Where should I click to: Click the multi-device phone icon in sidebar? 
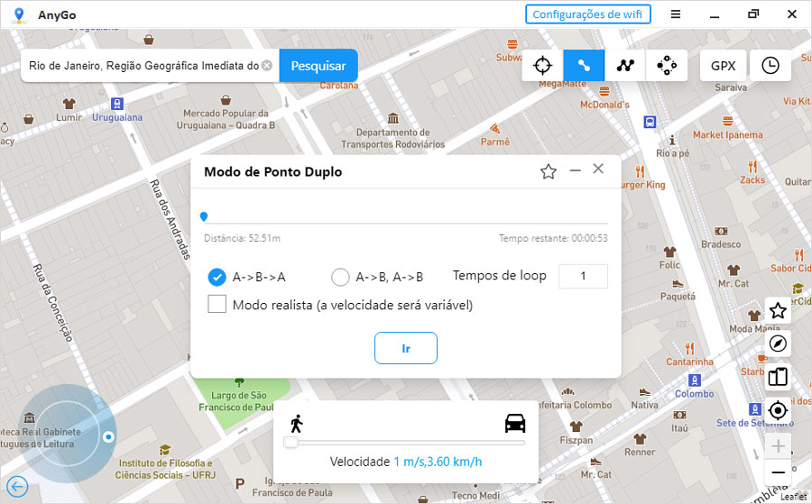[778, 377]
